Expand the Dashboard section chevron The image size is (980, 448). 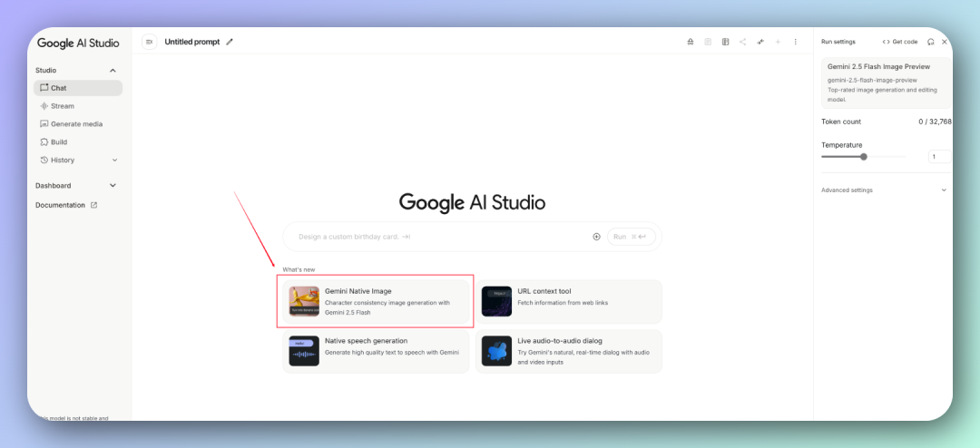pyautogui.click(x=113, y=186)
